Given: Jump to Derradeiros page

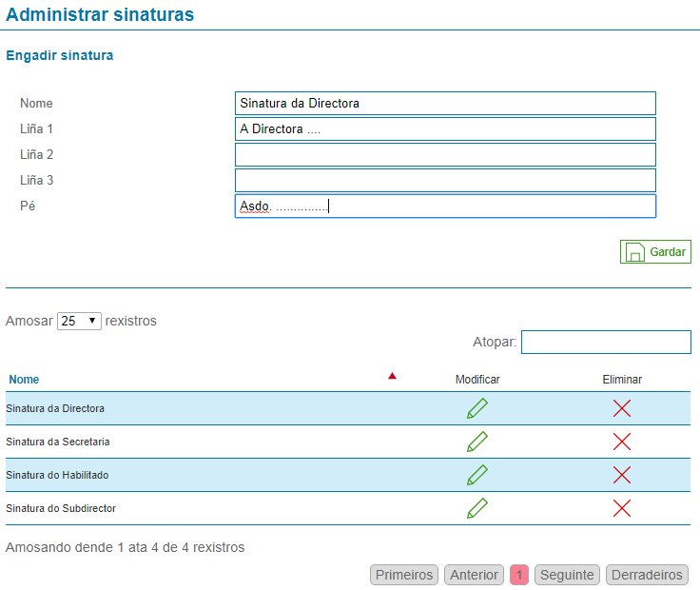Looking at the screenshot, I should [647, 575].
